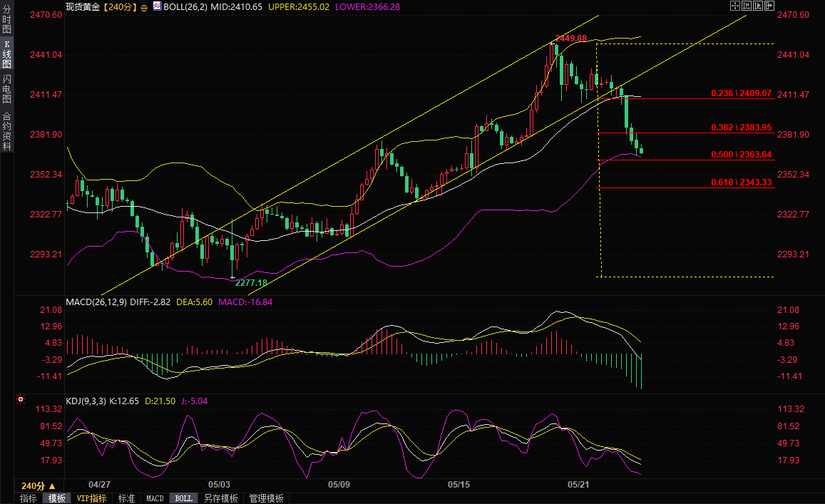Viewport: 825px width, 504px height.
Task: Click 另存模板 to save template
Action: tap(221, 498)
